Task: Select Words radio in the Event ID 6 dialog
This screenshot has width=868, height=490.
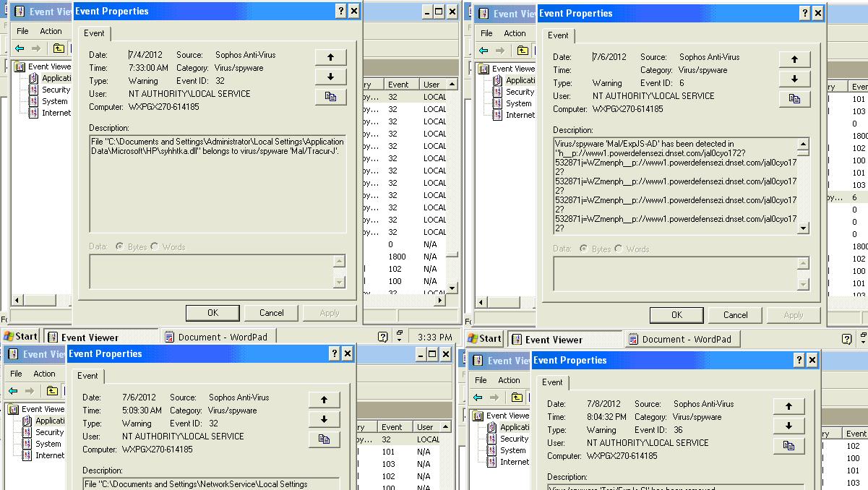Action: [619, 249]
